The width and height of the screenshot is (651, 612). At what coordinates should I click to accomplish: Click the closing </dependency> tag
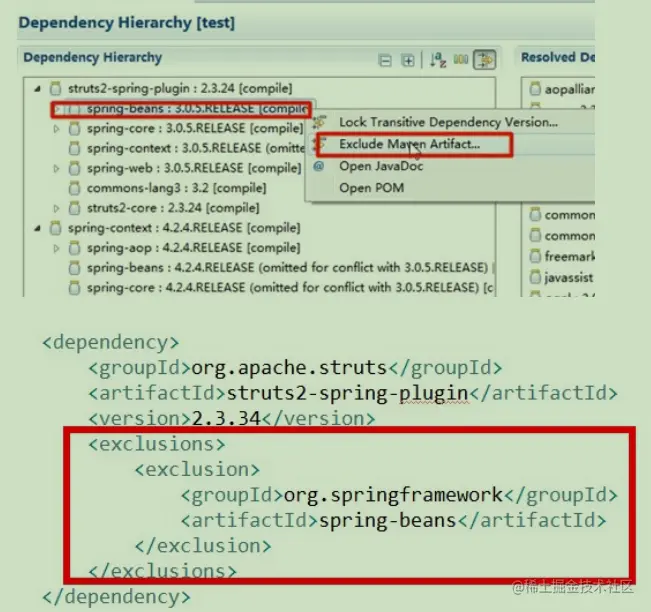[116, 597]
